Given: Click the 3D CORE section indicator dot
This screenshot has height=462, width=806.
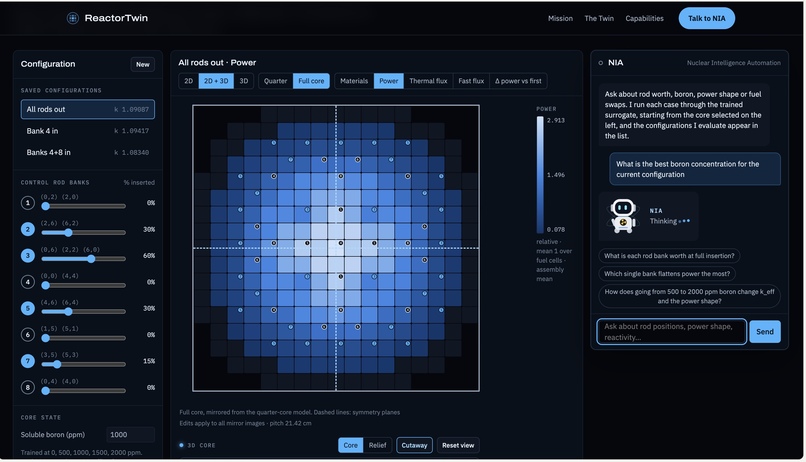Looking at the screenshot, I should coord(181,446).
